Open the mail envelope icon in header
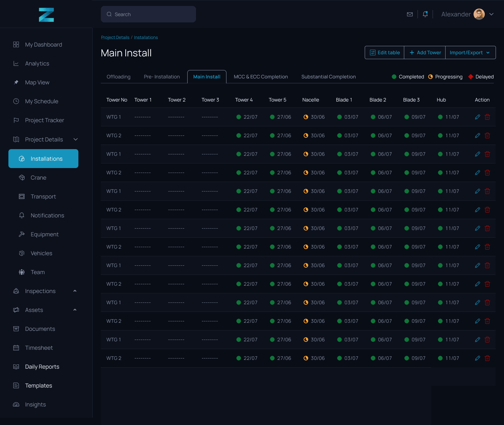The width and height of the screenshot is (504, 425). (410, 14)
